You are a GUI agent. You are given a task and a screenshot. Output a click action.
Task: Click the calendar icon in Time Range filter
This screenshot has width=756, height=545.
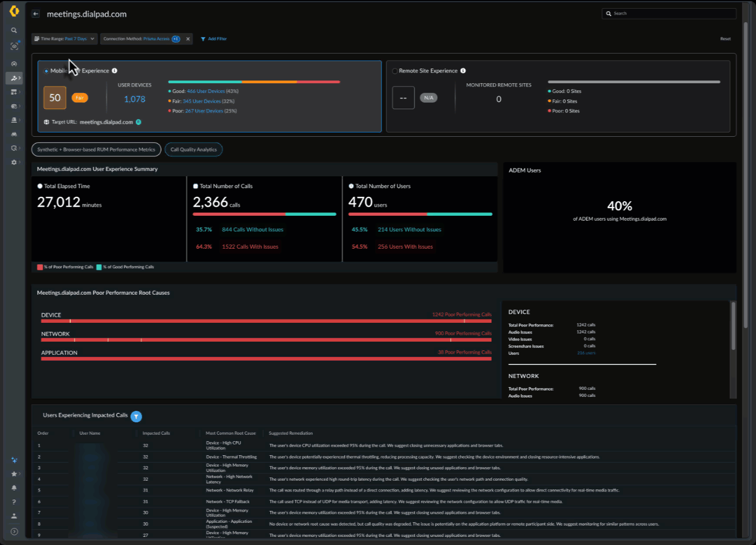point(37,39)
